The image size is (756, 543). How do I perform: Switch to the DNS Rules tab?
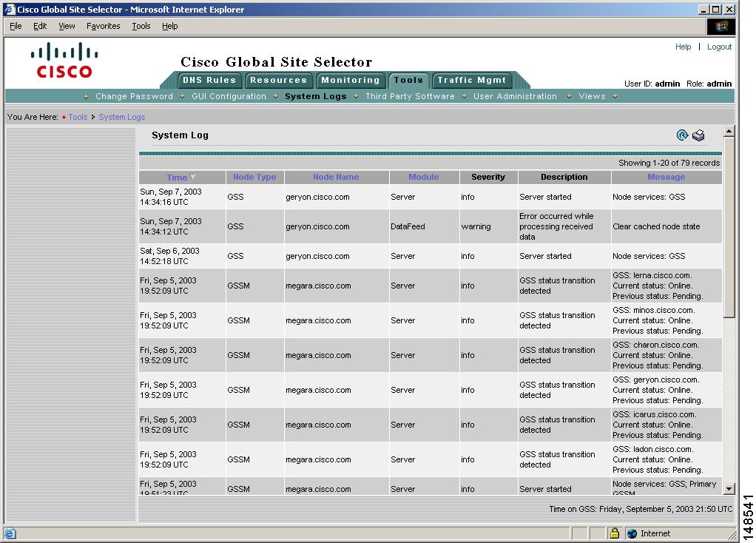pyautogui.click(x=208, y=80)
